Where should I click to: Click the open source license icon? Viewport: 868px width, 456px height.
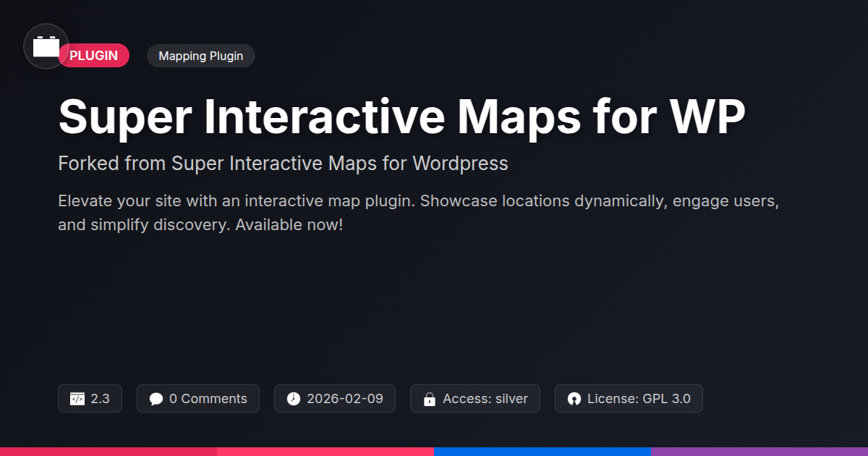[x=574, y=399]
